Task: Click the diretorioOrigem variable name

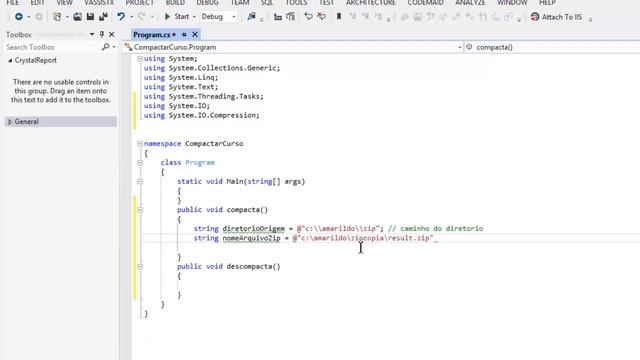Action: click(x=253, y=229)
